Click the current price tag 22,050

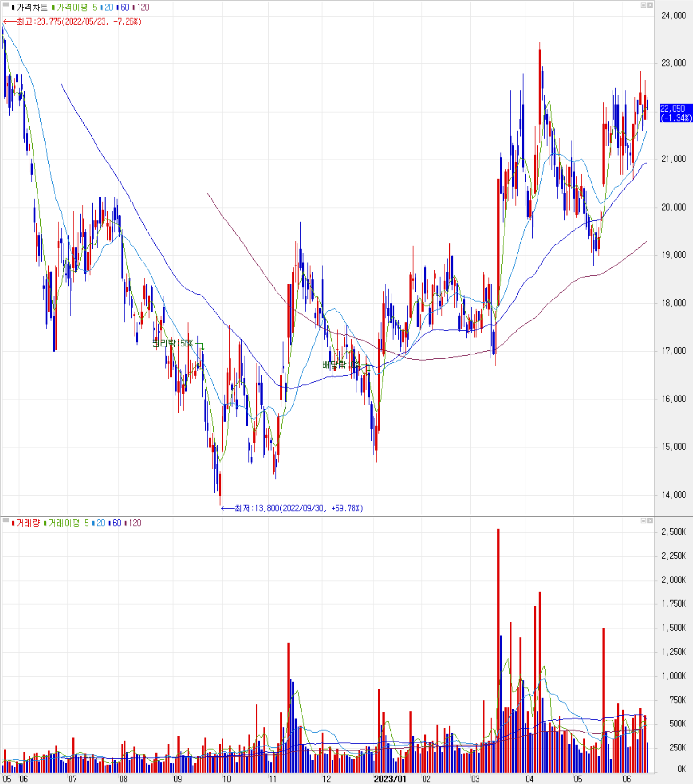[x=676, y=113]
